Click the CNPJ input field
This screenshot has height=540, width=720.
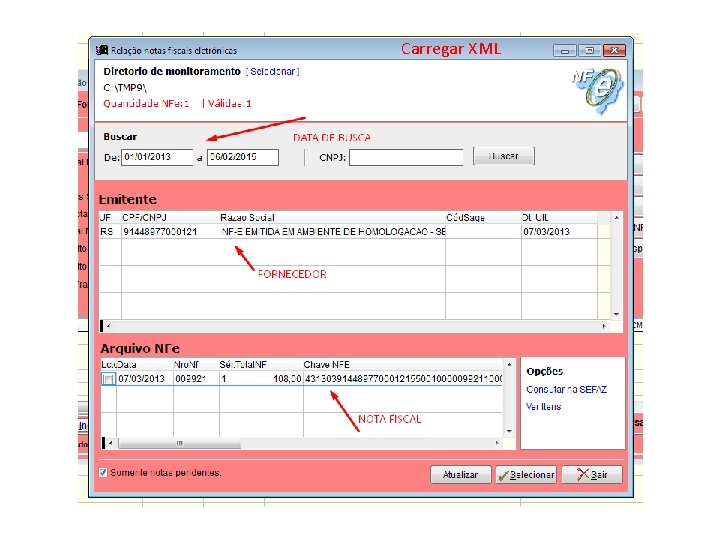pyautogui.click(x=406, y=158)
